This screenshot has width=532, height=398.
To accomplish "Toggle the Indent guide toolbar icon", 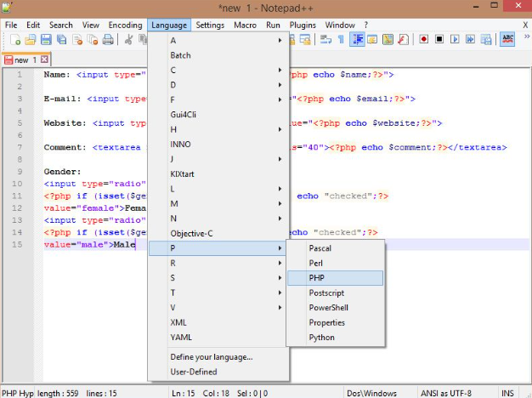I will pos(357,40).
